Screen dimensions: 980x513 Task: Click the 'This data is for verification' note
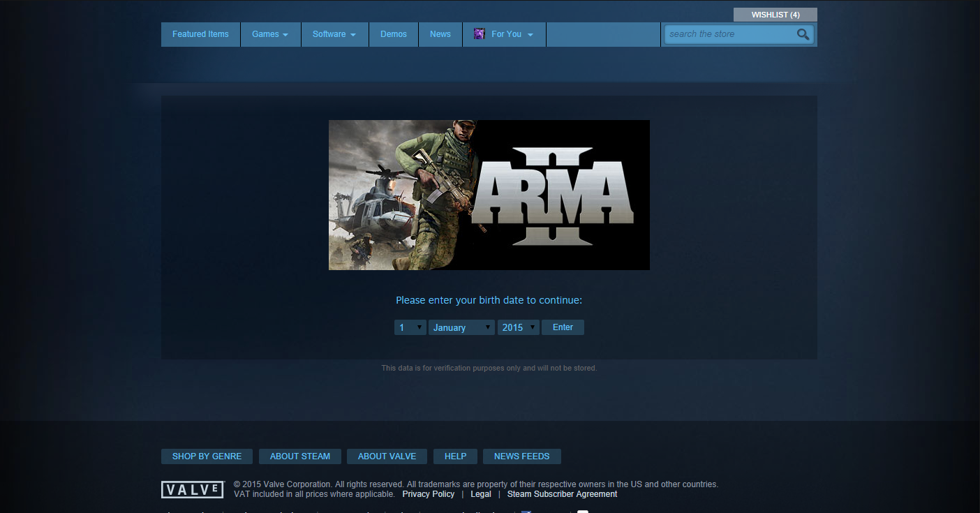[489, 368]
